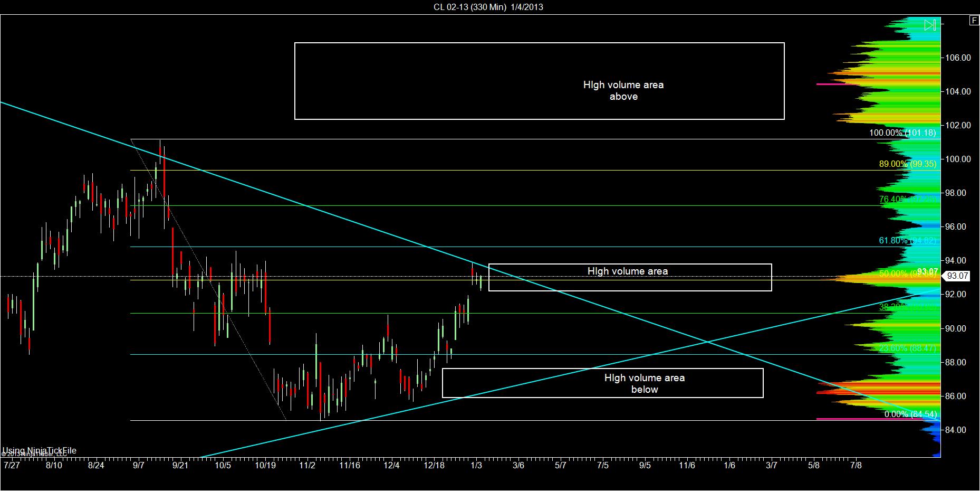Click the 102.00 price axis label
The height and width of the screenshot is (491, 980).
click(x=958, y=125)
